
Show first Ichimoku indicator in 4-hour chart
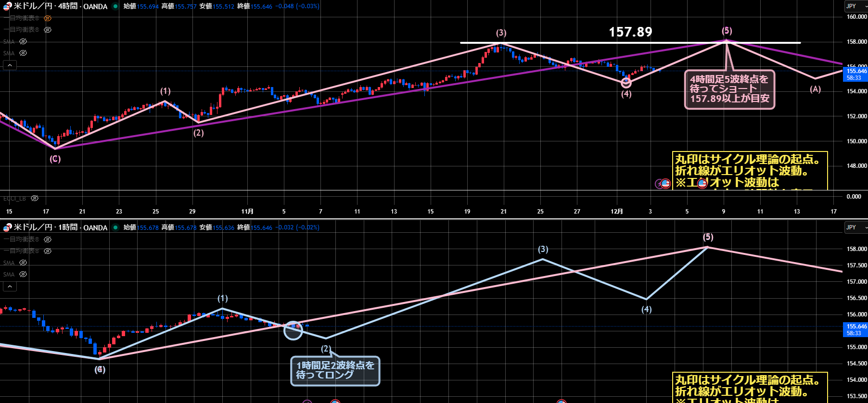pos(48,18)
